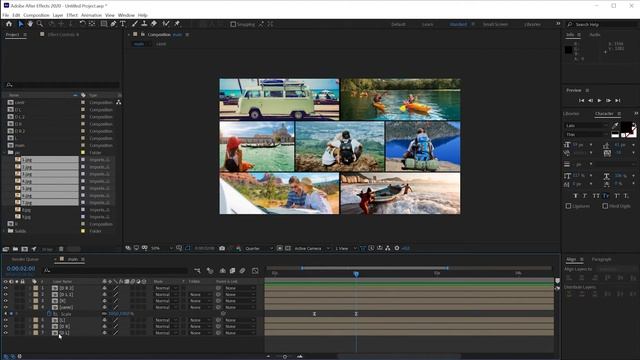Viewport: 640px width, 360px height.
Task: Open layer 1 Parent & Link dropdown
Action: click(240, 288)
